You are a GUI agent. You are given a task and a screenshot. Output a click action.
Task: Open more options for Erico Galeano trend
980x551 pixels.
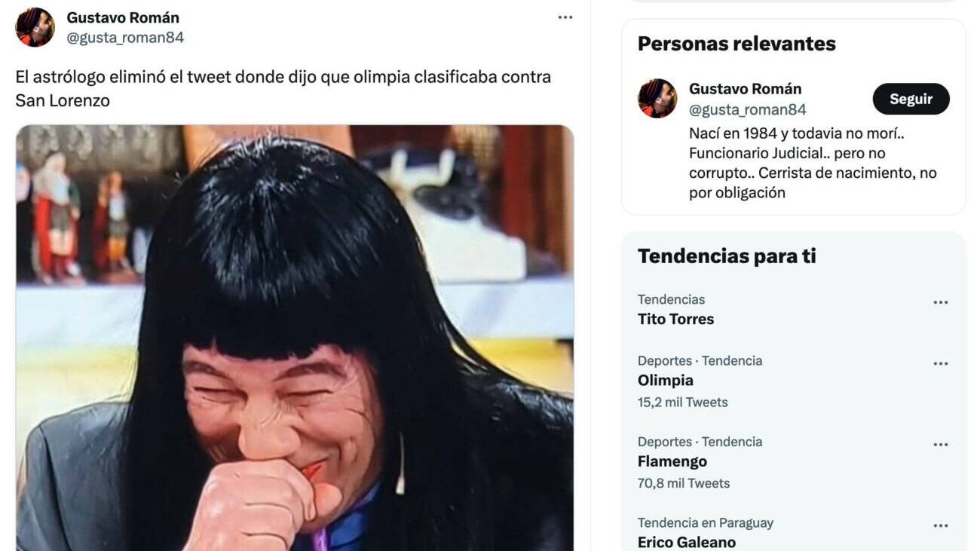(940, 525)
